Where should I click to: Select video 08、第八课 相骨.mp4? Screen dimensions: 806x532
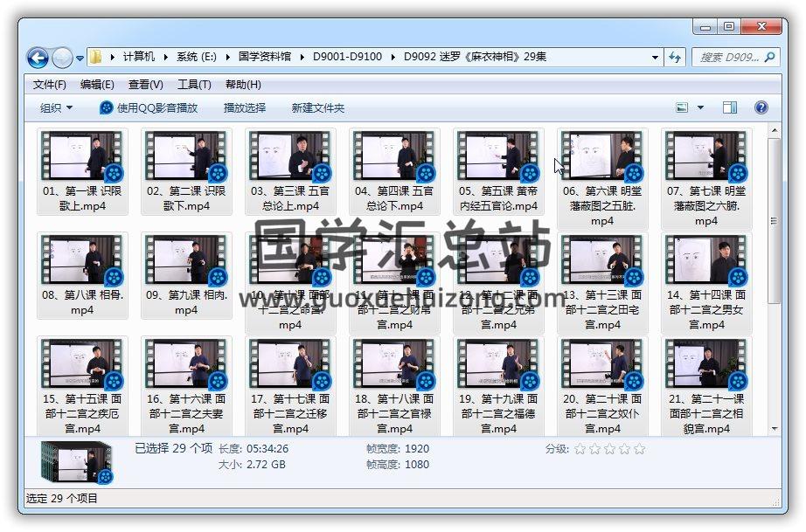tap(82, 276)
